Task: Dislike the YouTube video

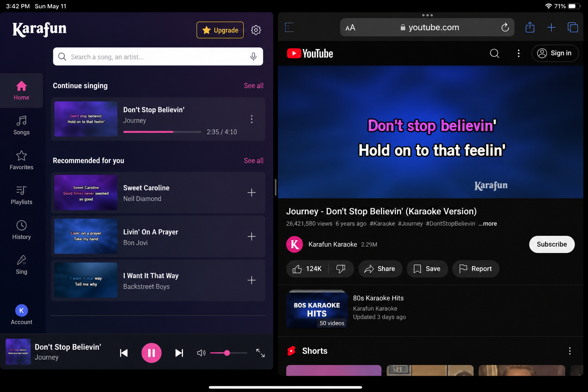Action: [x=341, y=269]
